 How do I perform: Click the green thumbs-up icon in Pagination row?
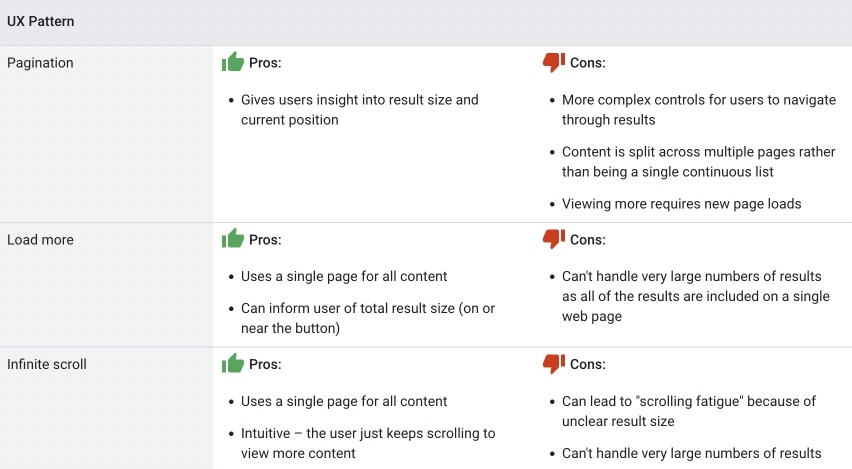(233, 62)
